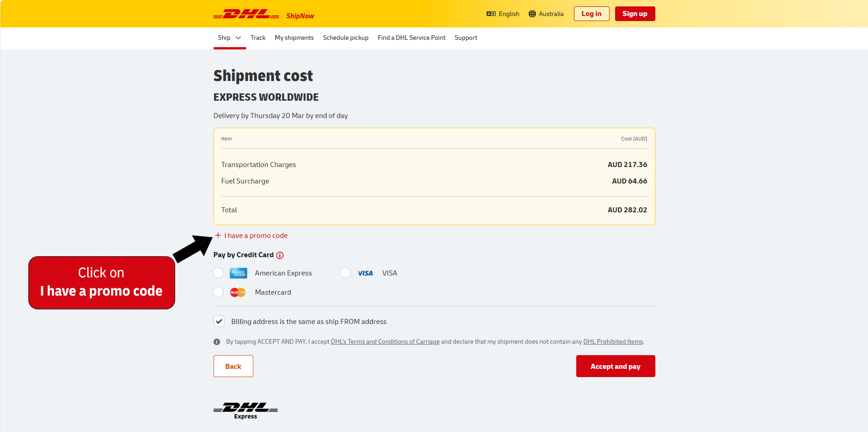The image size is (868, 432).
Task: Click the EXPRESS WORLDWIDE heading
Action: click(266, 97)
